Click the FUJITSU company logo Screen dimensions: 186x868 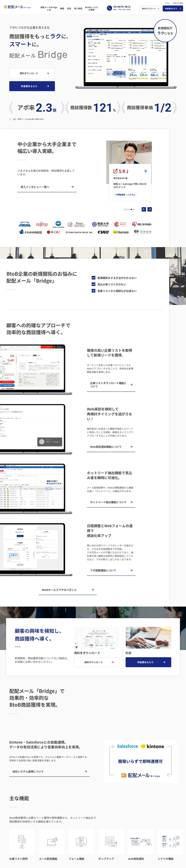[42, 224]
